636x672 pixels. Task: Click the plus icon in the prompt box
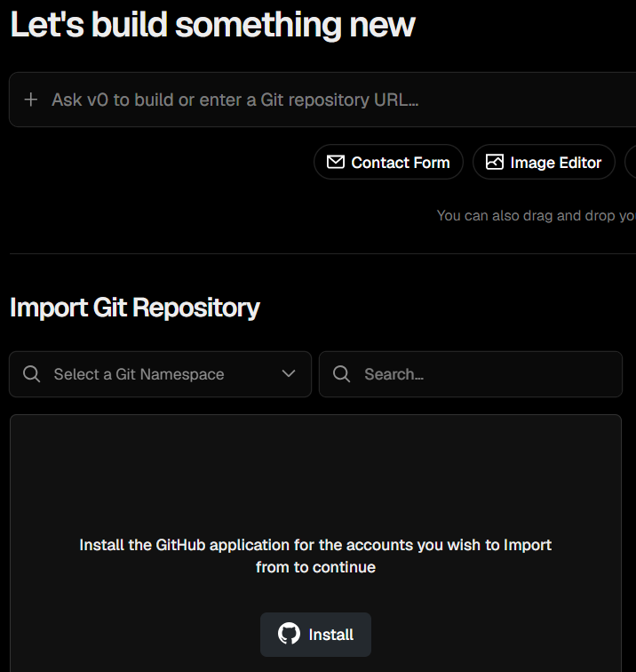click(x=31, y=100)
